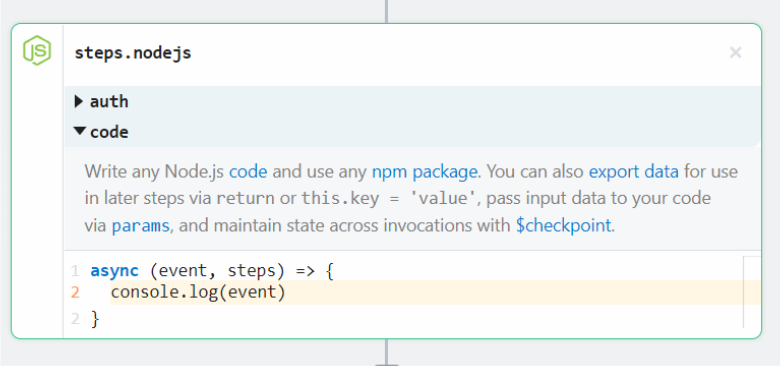Screen dimensions: 780x370
Task: Click line number 1 in gutter
Action: coord(75,272)
